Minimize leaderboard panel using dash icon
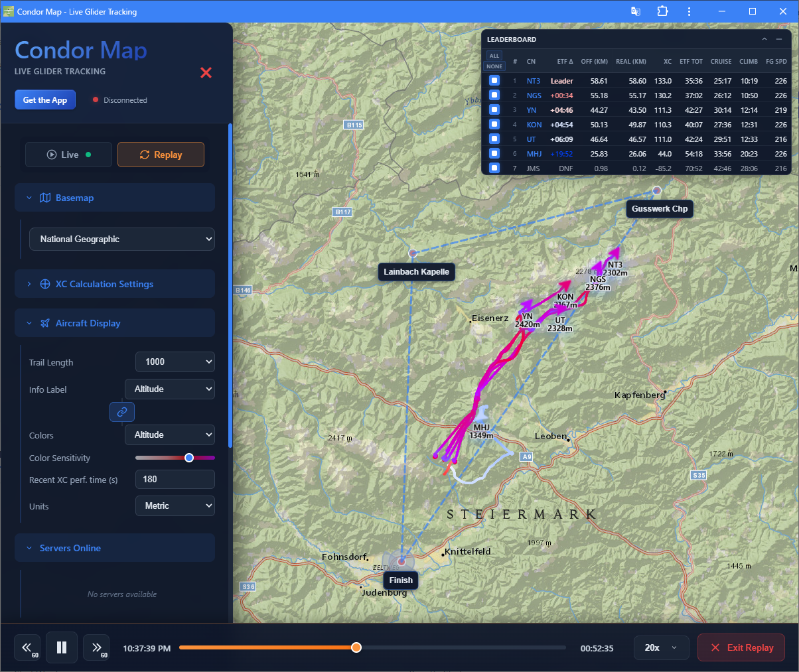The height and width of the screenshot is (672, 799). (x=779, y=40)
